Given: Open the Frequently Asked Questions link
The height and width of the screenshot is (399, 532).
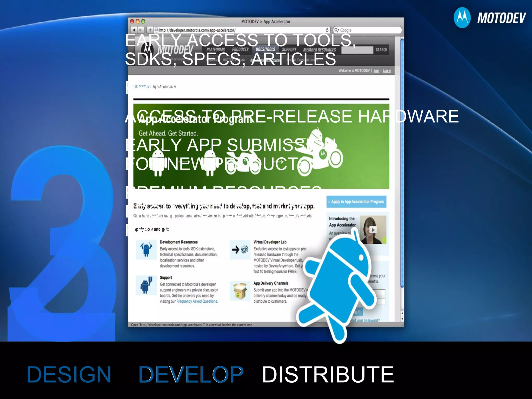Looking at the screenshot, I should (x=197, y=301).
